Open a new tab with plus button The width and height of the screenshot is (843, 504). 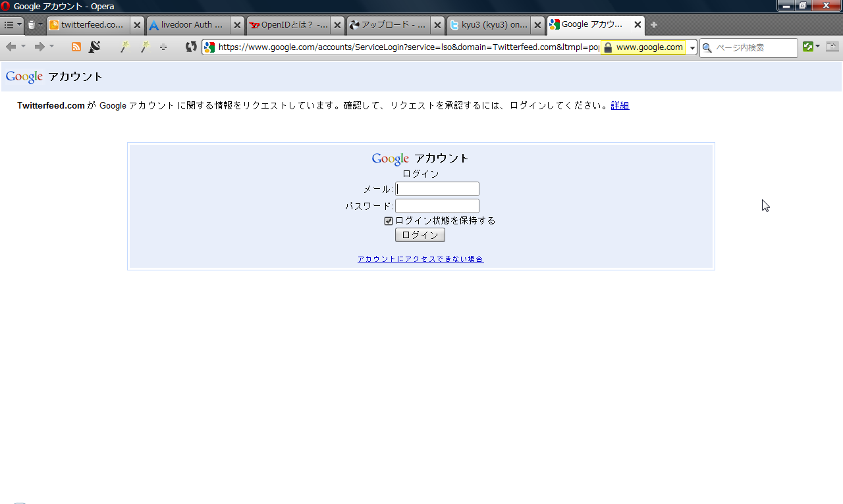coord(654,25)
